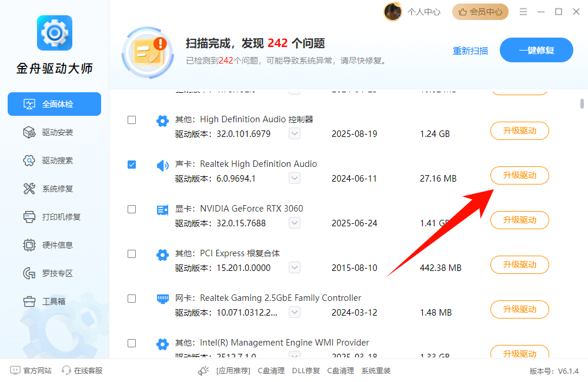Tick the Intel Management Engine WMI Provider checkbox
This screenshot has height=382, width=588.
(132, 343)
